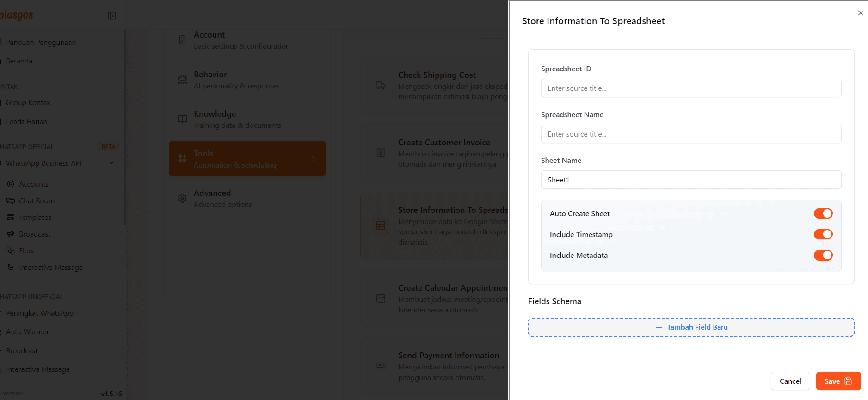Click the Advanced settings gear icon
Screen dimensions: 868x400
coord(182,199)
